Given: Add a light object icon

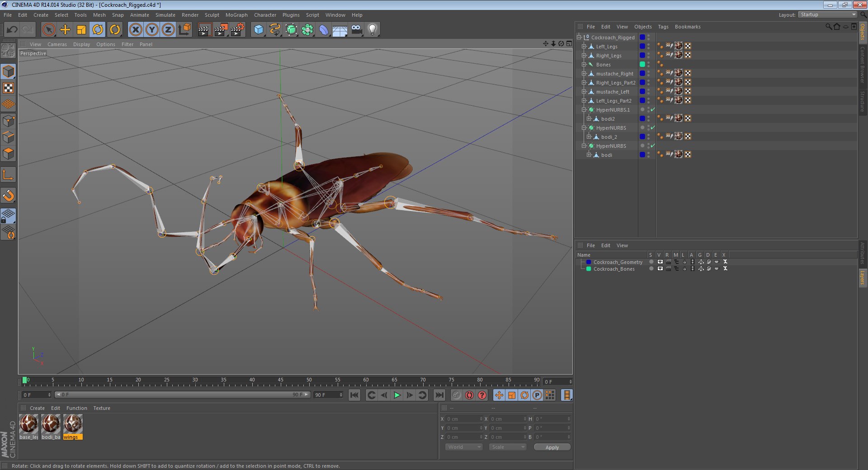Looking at the screenshot, I should (x=373, y=30).
